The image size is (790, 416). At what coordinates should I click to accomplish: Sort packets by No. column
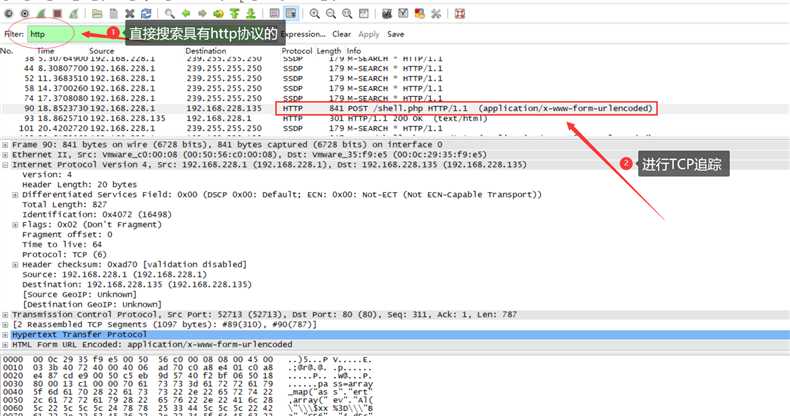coord(7,51)
